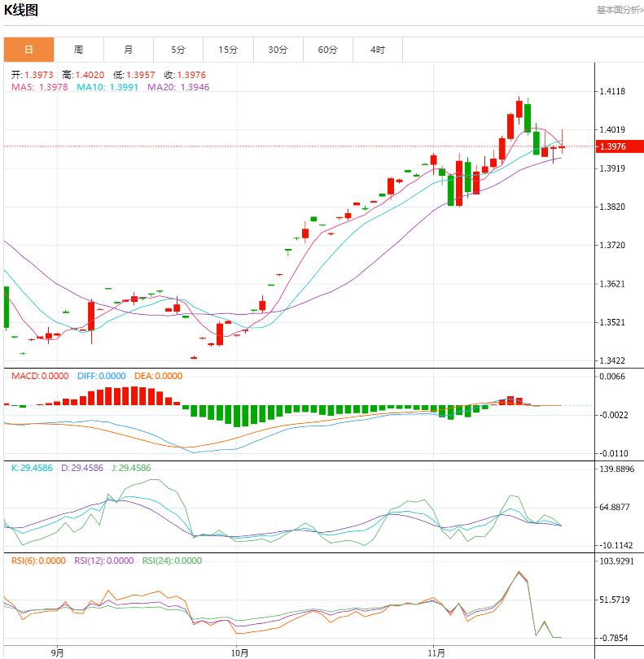Viewport: 644px width, 659px height.
Task: Click the 10月 time axis marker
Action: tap(239, 652)
